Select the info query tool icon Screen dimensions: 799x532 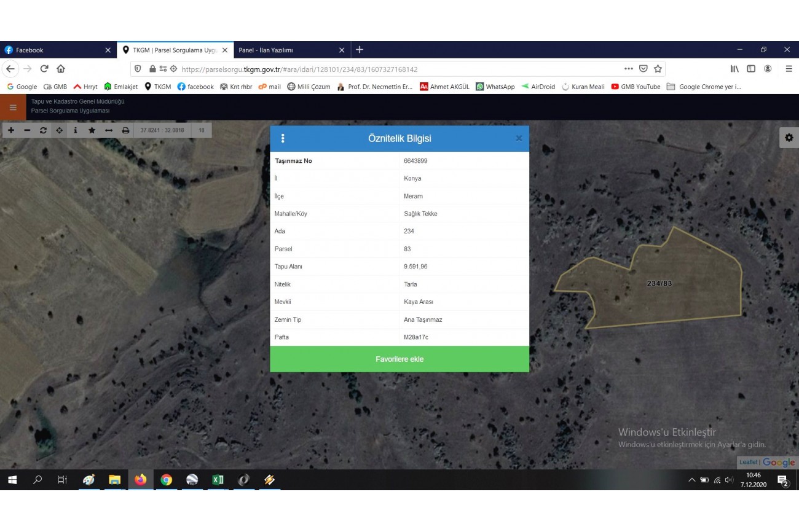[x=76, y=130]
